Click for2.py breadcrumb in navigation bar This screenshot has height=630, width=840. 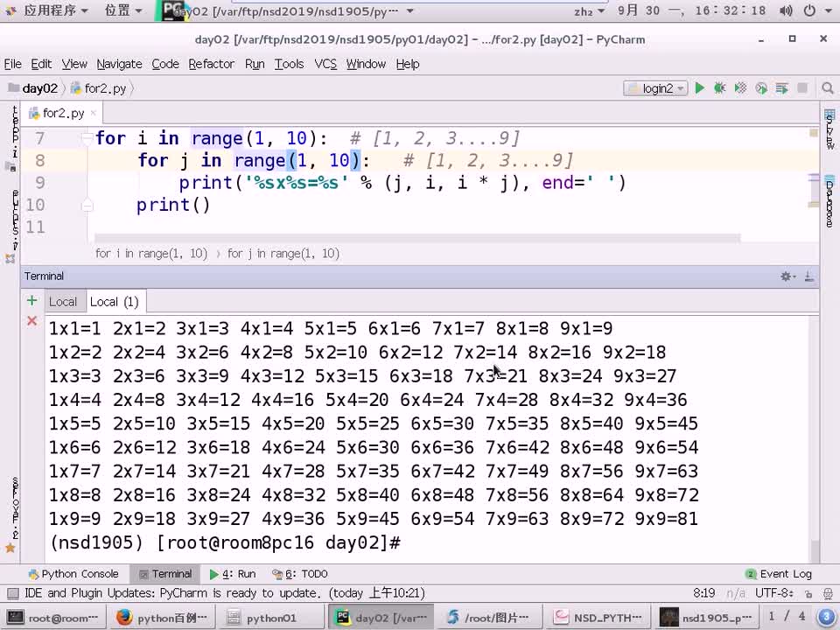pyautogui.click(x=99, y=88)
